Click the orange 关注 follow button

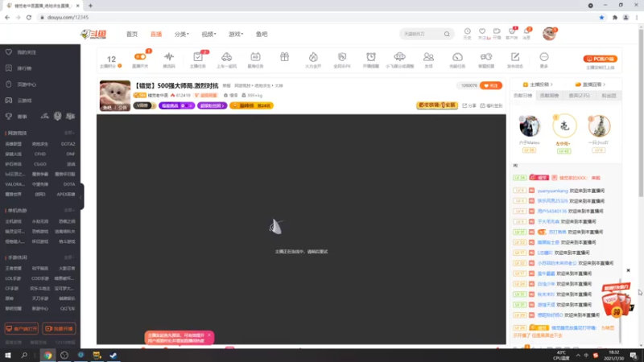491,85
